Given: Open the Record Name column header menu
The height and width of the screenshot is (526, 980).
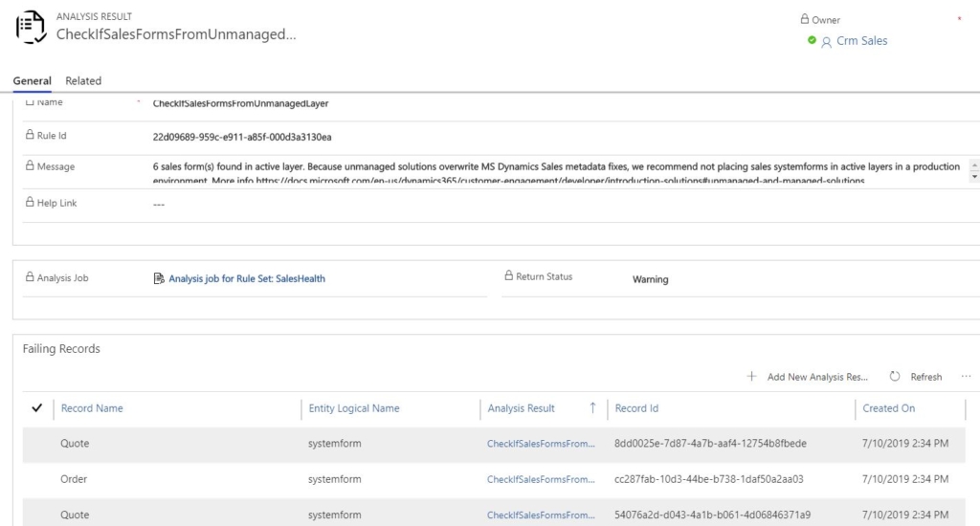Looking at the screenshot, I should [92, 408].
